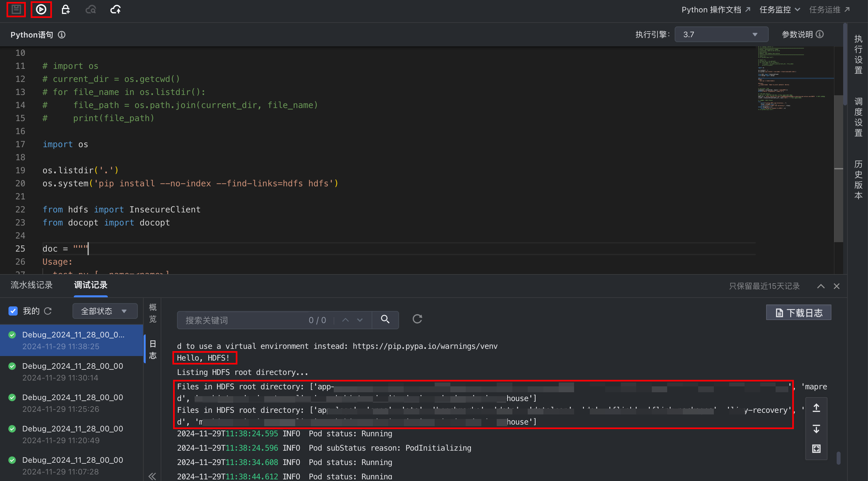The height and width of the screenshot is (481, 868).
Task: Click the greyed cloud search icon
Action: 91,9
